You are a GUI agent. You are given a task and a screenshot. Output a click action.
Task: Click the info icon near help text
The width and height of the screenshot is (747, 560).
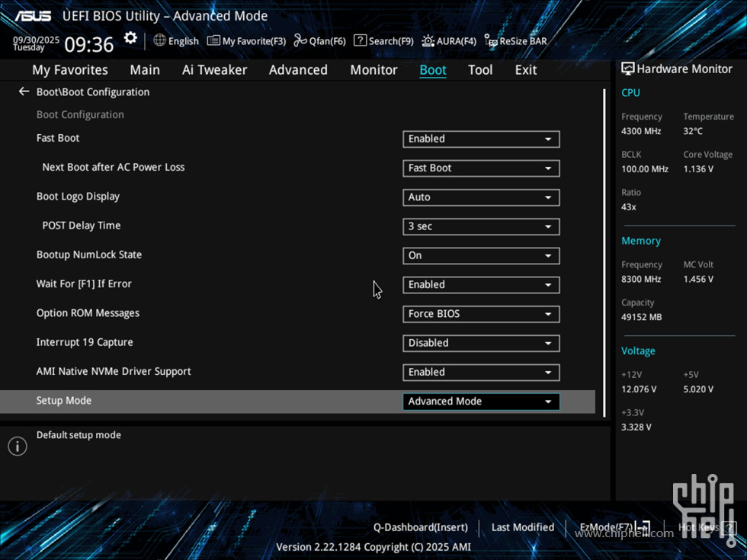pos(18,446)
